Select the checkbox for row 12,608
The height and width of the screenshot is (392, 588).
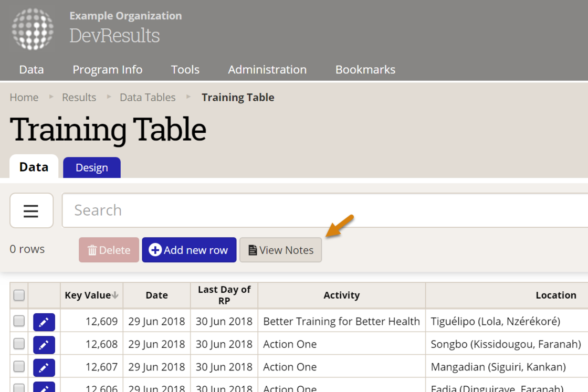tap(19, 344)
